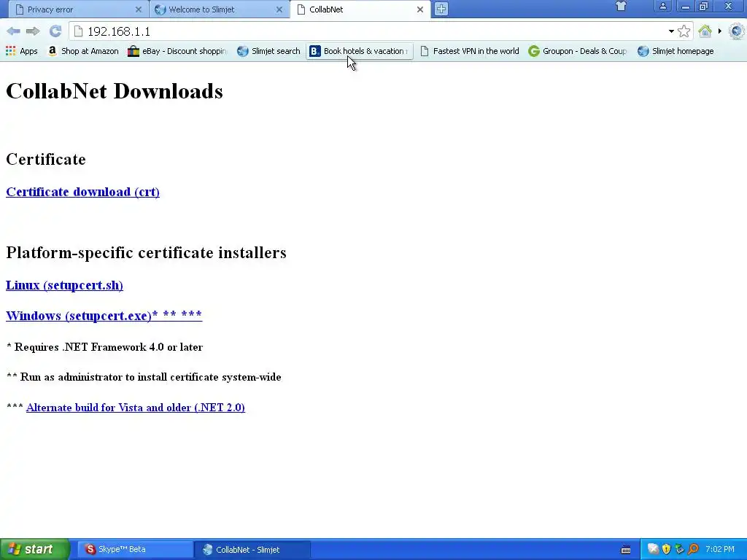Image resolution: width=747 pixels, height=560 pixels.
Task: Download Windows setupcert.exe installer
Action: (104, 316)
